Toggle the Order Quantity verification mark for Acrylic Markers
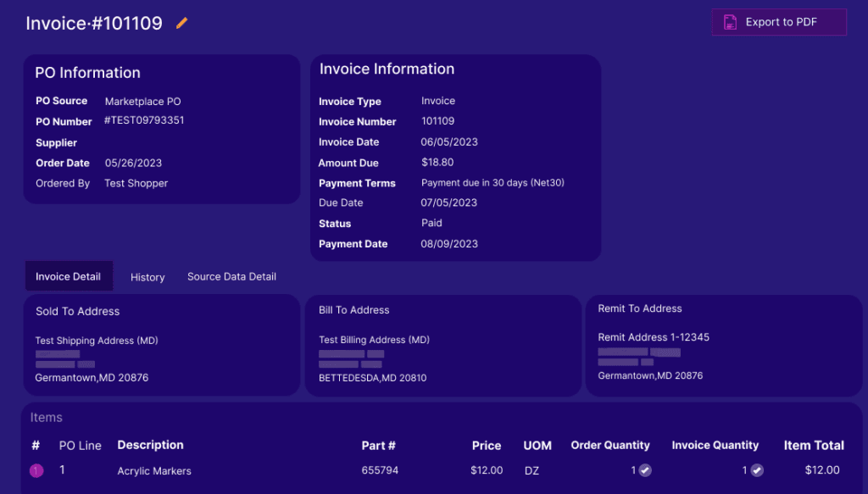 646,469
